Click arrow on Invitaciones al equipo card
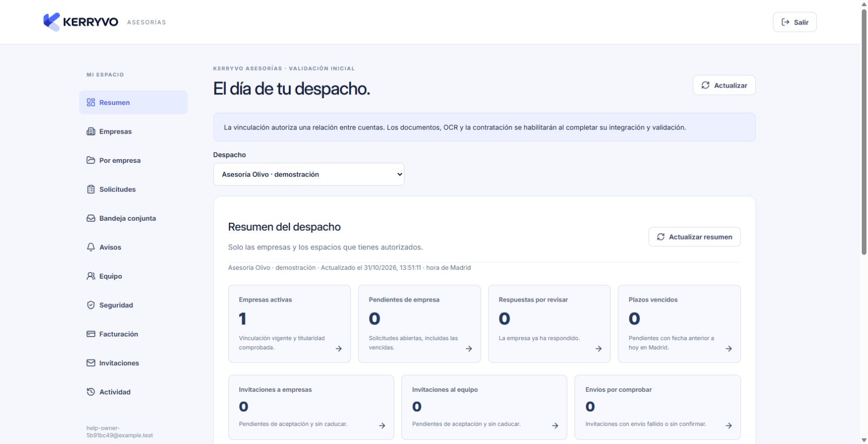Image resolution: width=868 pixels, height=444 pixels. coord(555,426)
